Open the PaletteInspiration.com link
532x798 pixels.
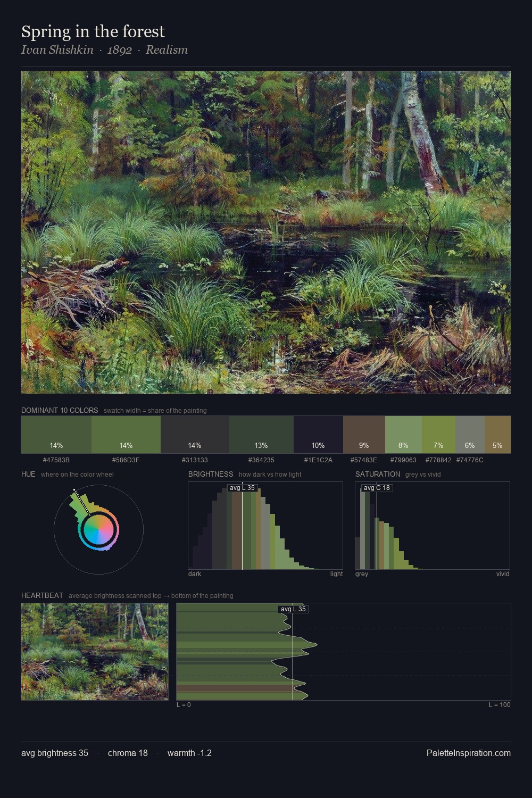pyautogui.click(x=469, y=753)
